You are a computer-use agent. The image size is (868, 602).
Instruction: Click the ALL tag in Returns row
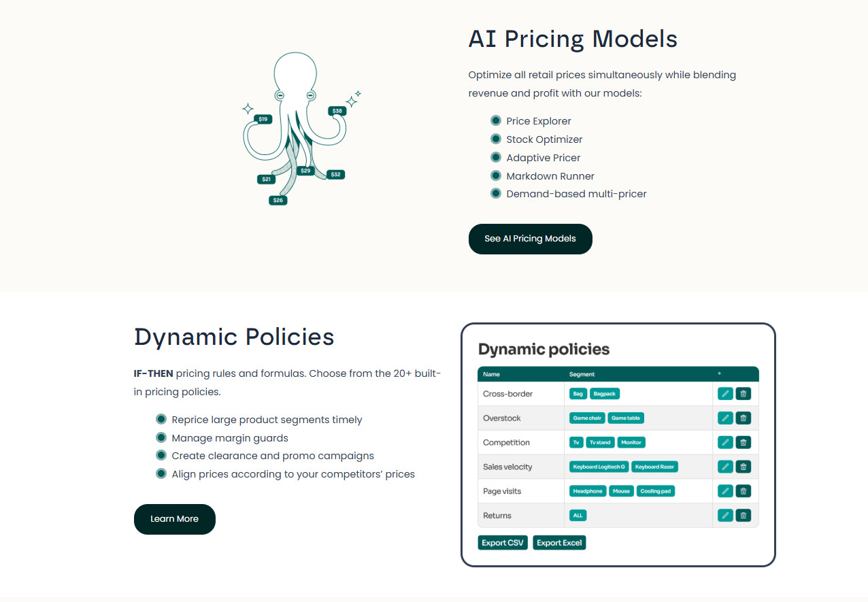click(x=578, y=516)
